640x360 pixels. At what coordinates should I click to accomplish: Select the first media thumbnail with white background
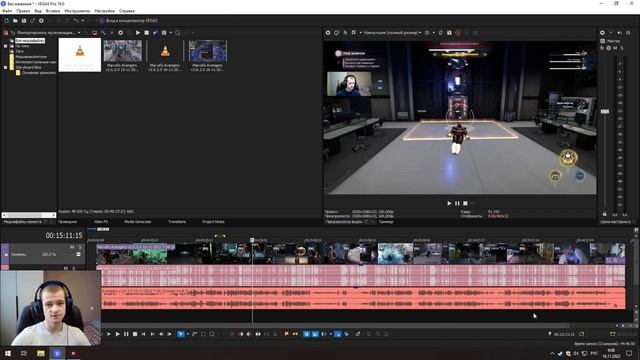pos(80,55)
